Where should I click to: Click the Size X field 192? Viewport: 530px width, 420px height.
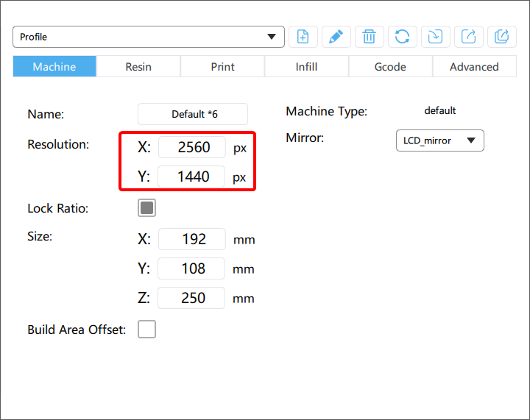191,239
